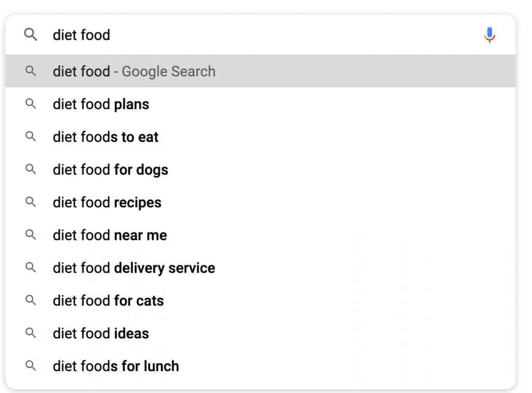Image resolution: width=532 pixels, height=393 pixels.
Task: Click the magnifier icon beside 'diet food near me'
Action: [x=31, y=235]
